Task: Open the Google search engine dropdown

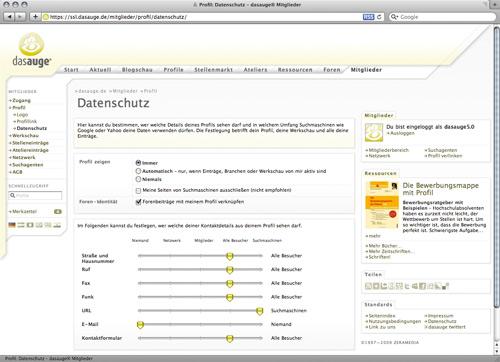Action: [394, 17]
